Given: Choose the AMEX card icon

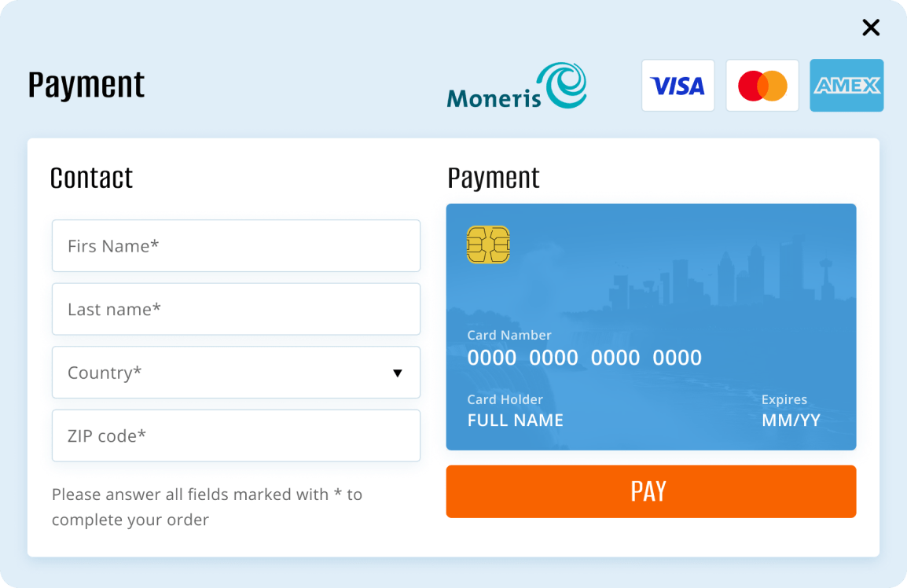Looking at the screenshot, I should (x=846, y=85).
